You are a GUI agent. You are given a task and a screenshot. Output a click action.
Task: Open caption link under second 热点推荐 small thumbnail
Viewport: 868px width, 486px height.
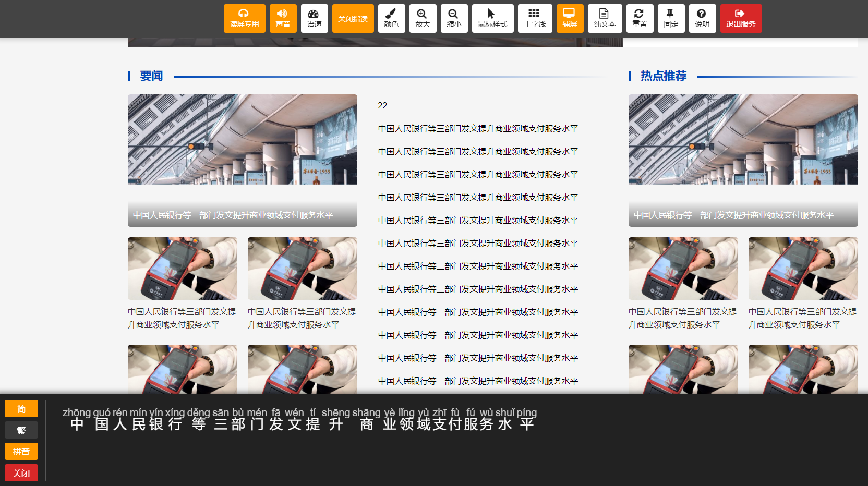pos(803,318)
